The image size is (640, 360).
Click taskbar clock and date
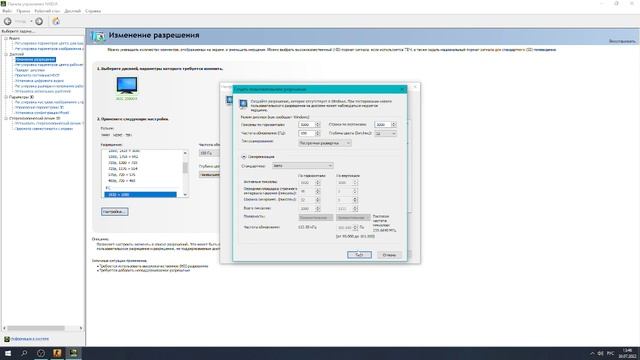628,353
